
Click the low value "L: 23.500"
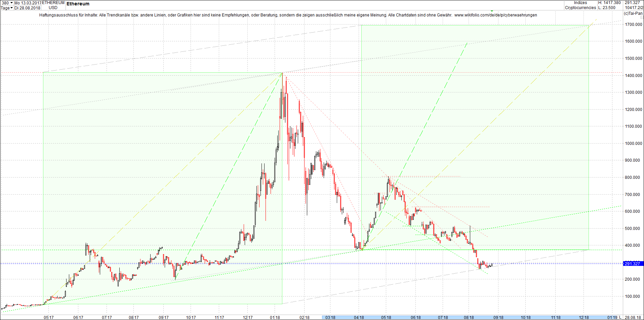tap(606, 7)
